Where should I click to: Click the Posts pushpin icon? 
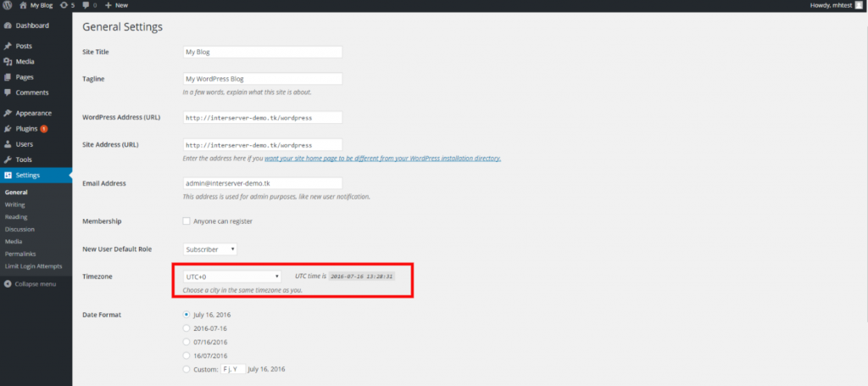pos(8,47)
